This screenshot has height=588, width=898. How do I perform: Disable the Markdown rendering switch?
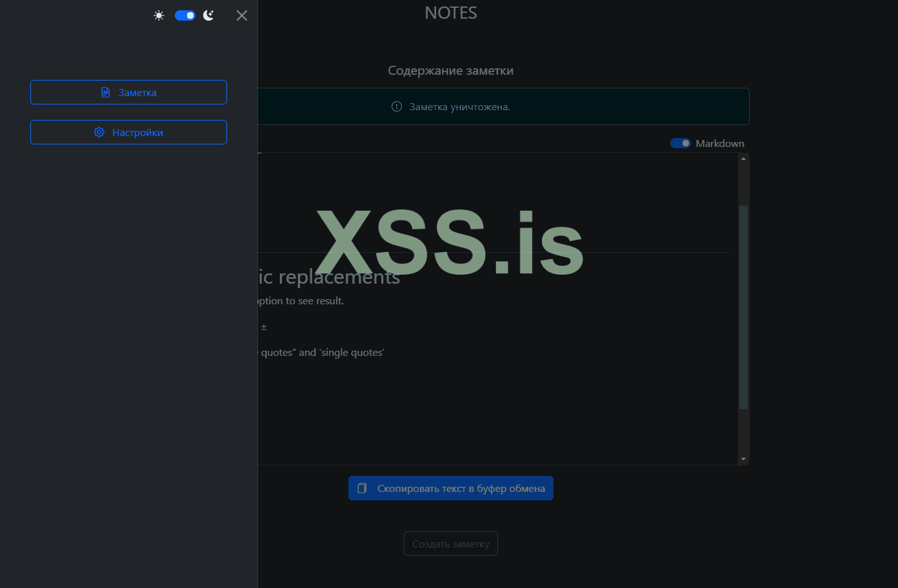[x=680, y=143]
